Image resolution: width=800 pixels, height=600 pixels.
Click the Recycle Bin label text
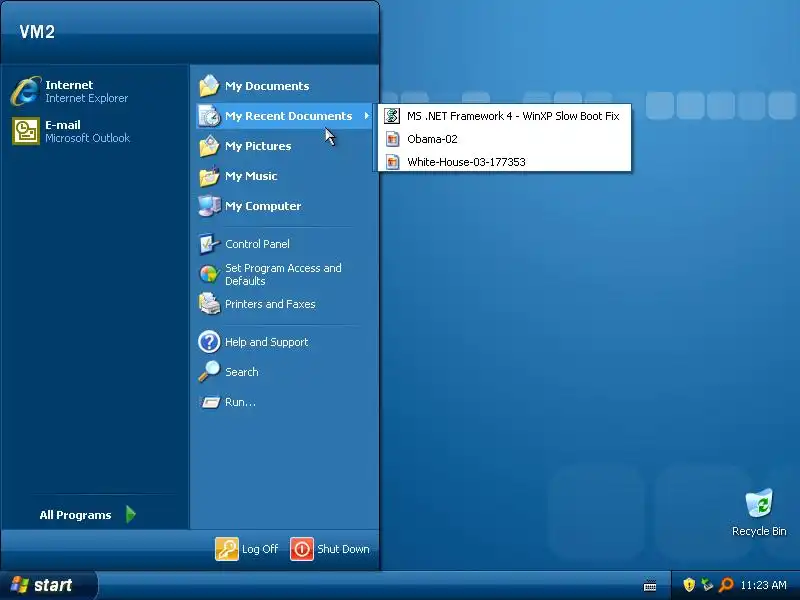coord(759,531)
